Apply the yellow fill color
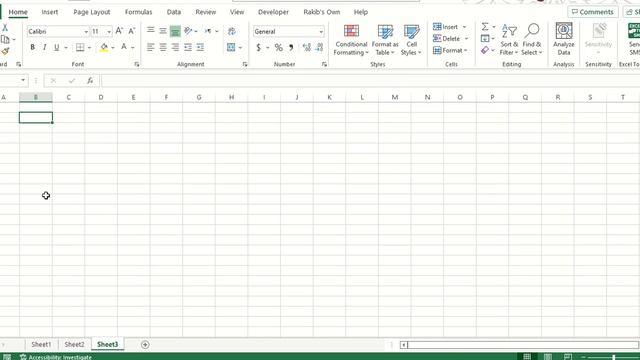Image resolution: width=640 pixels, height=360 pixels. click(x=104, y=47)
